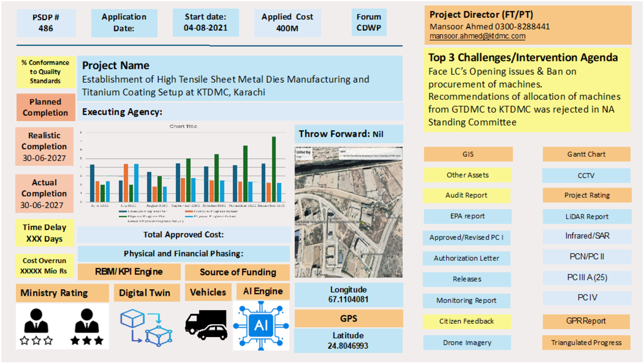
Task: Open the satellite map thumbnail
Action: [348, 212]
